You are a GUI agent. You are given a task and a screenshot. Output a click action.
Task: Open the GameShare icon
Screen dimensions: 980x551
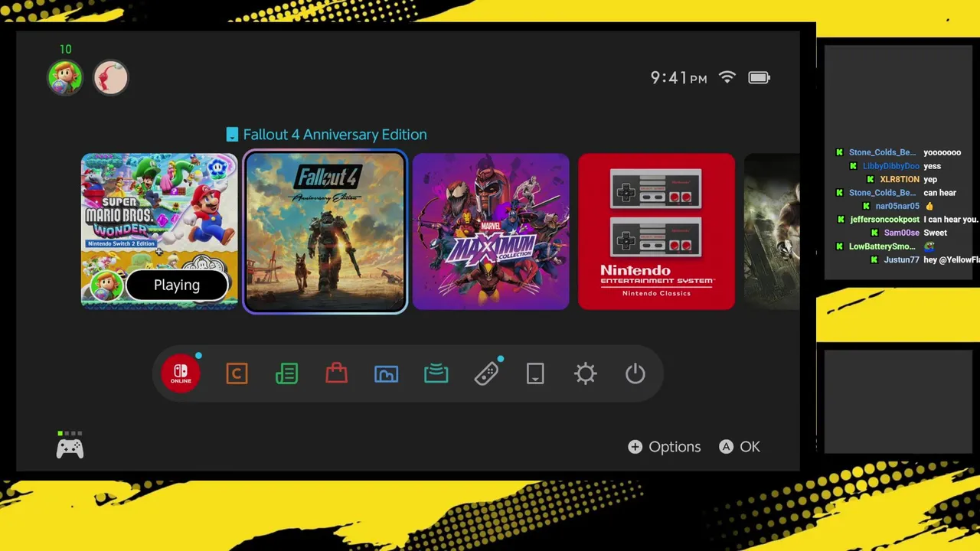[436, 373]
